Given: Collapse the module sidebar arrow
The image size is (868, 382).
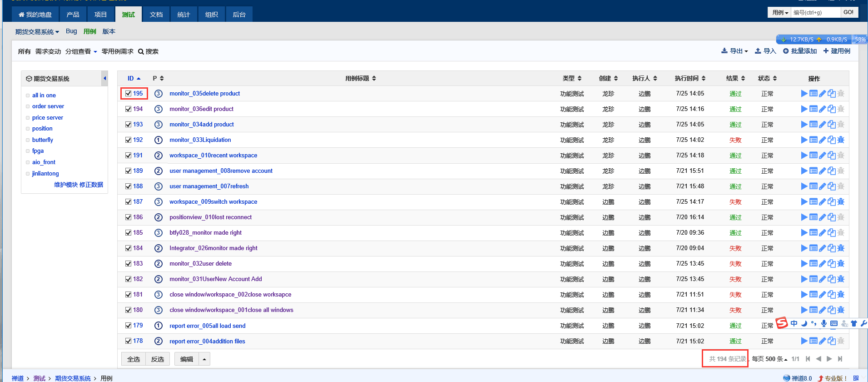Looking at the screenshot, I should pos(105,78).
